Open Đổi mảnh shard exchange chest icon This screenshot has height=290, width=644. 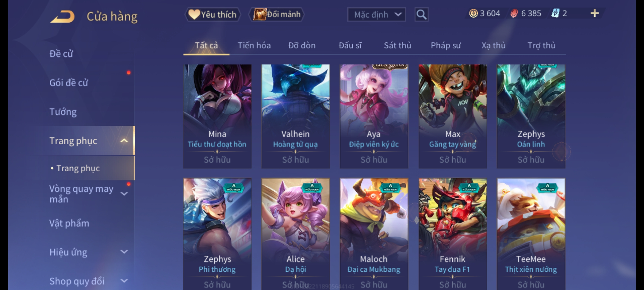point(277,15)
